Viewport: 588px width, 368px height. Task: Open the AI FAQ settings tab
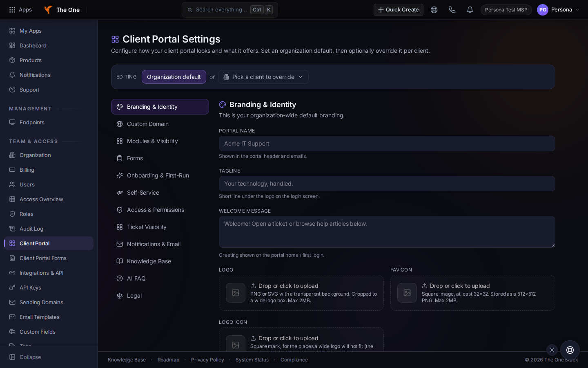point(160,278)
